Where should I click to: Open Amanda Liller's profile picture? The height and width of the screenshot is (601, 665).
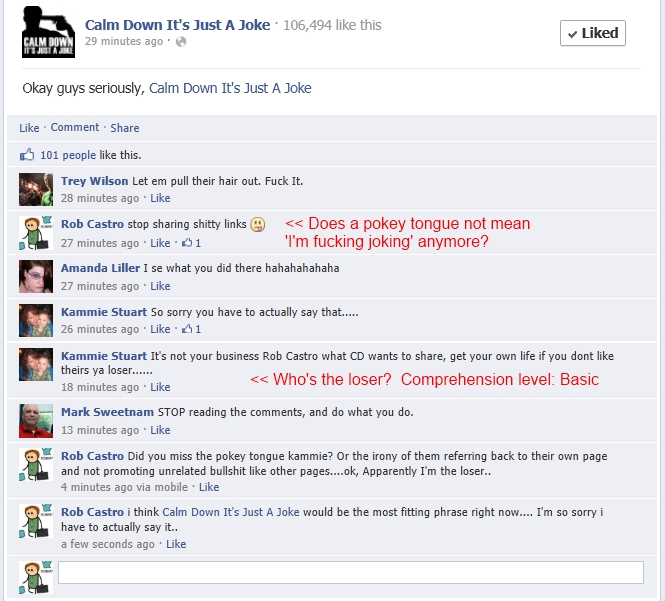pyautogui.click(x=36, y=277)
